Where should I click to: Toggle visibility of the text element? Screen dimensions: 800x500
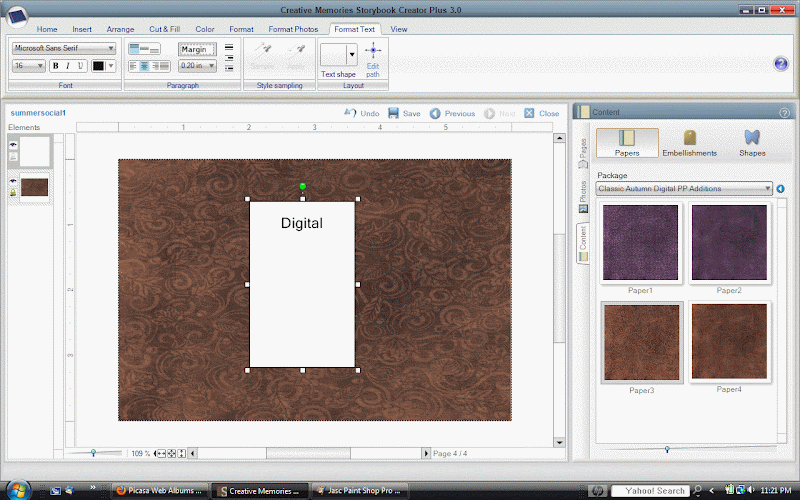pos(14,145)
